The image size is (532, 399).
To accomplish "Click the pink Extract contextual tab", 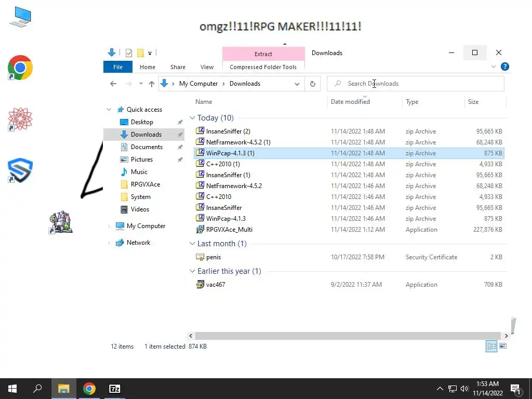I will pos(263,54).
